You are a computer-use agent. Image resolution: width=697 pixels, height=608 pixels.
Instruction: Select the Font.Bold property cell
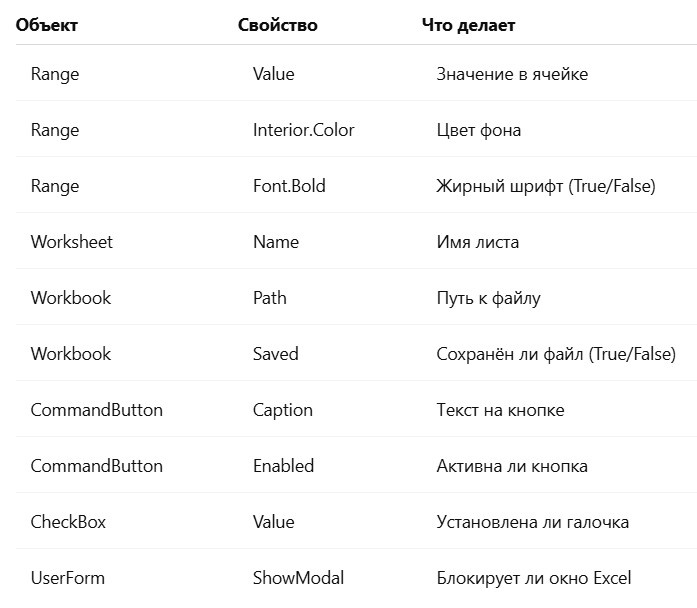tap(289, 186)
